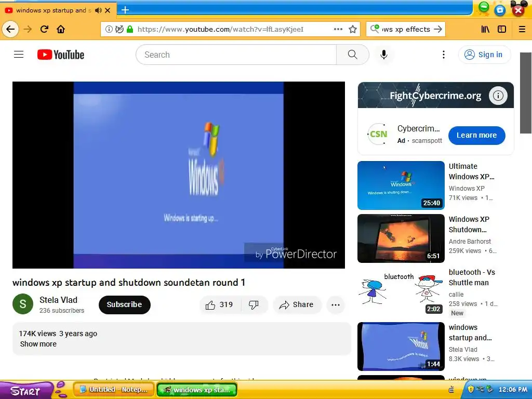Mute the tab using the speaker icon
The image size is (532, 399).
coord(98,10)
